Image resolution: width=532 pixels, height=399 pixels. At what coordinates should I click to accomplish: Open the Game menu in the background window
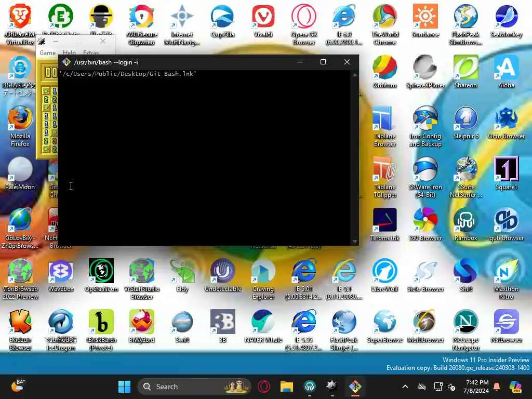click(x=47, y=52)
